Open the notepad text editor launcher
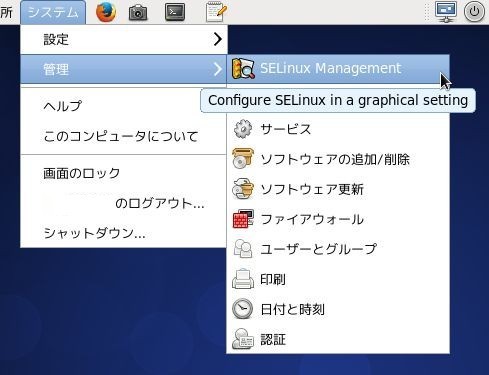 pos(216,12)
